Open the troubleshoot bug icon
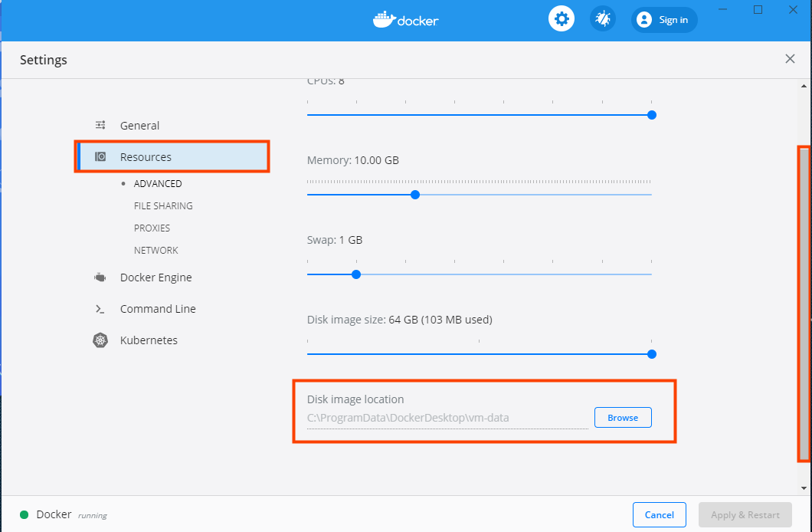 (x=603, y=19)
